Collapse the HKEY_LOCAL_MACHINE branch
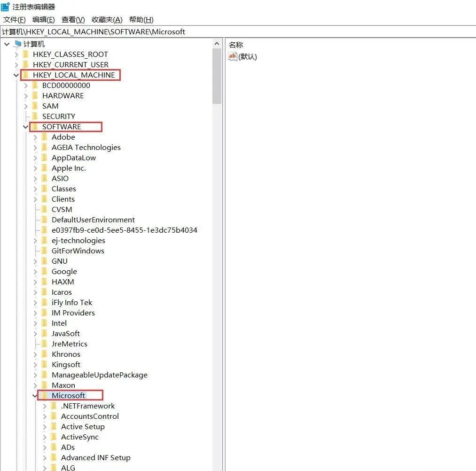 16,75
